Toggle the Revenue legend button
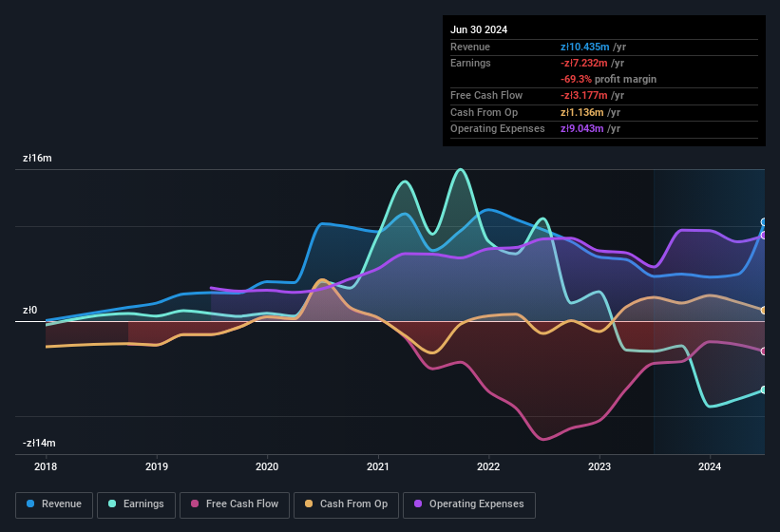Image resolution: width=780 pixels, height=532 pixels. tap(54, 504)
